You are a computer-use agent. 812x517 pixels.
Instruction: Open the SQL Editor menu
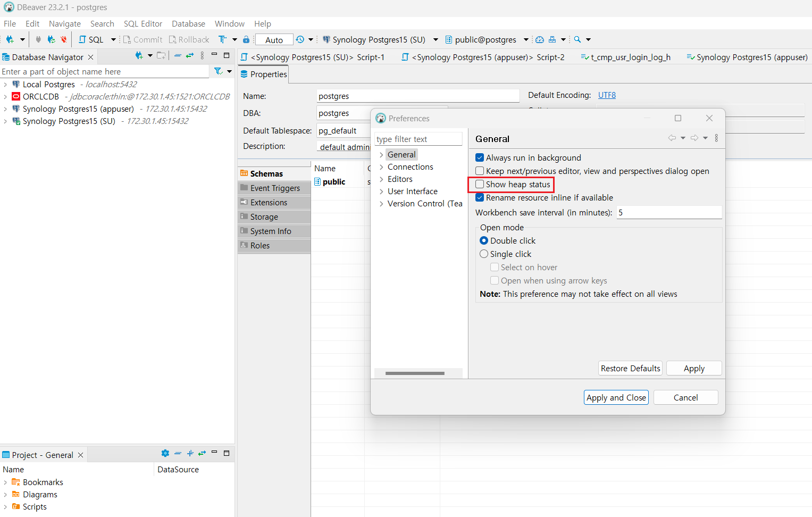[143, 23]
